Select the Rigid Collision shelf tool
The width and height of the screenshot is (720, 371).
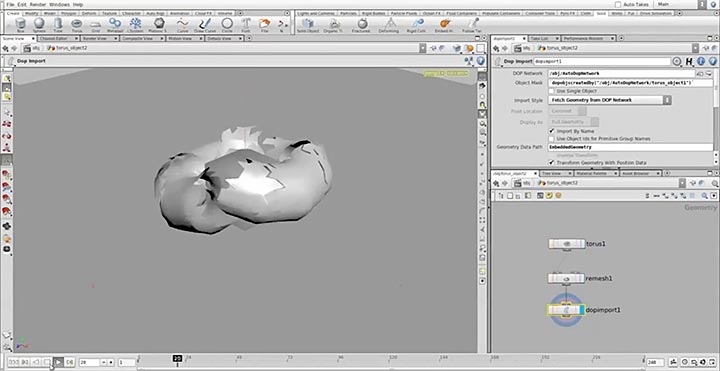tap(416, 25)
